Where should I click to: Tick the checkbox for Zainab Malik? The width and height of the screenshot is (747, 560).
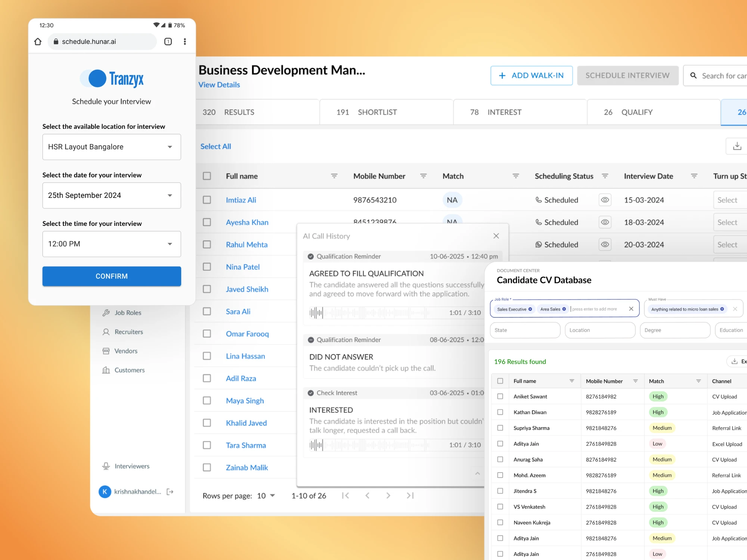tap(207, 467)
